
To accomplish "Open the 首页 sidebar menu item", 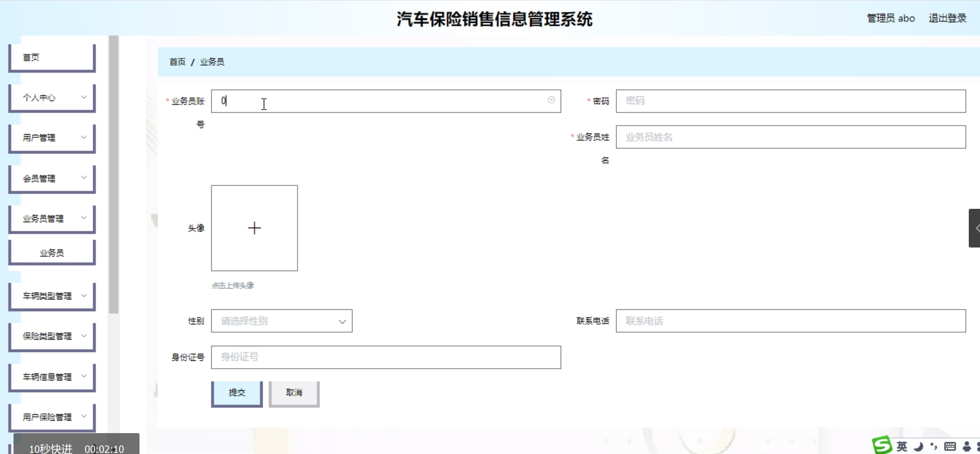I will [x=52, y=58].
